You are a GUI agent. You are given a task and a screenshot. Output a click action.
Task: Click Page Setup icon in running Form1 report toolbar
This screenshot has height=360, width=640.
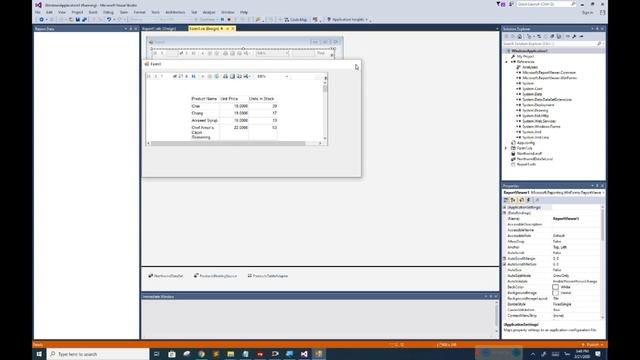pos(239,76)
